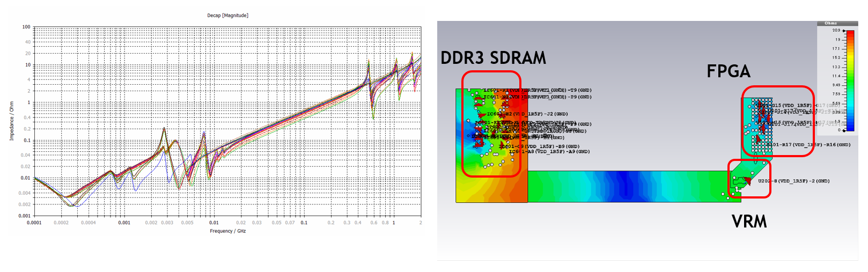Click the 0.6 frequency tick label

click(374, 223)
